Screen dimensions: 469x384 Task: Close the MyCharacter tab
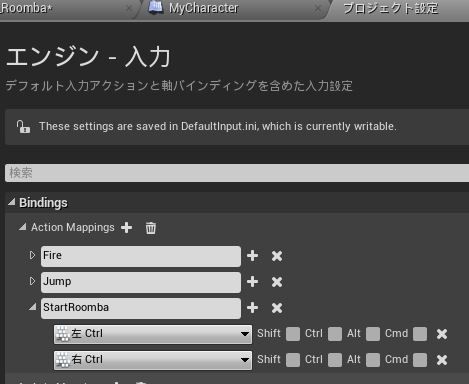[318, 9]
